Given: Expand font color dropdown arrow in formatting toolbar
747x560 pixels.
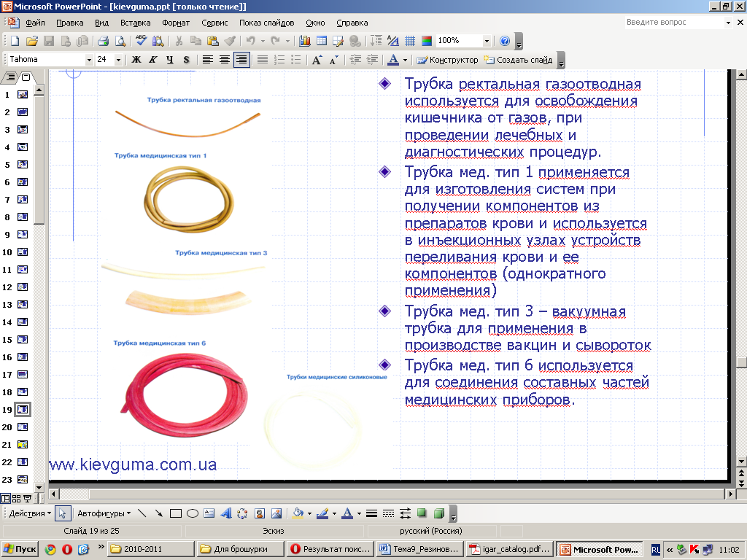Looking at the screenshot, I should (405, 60).
